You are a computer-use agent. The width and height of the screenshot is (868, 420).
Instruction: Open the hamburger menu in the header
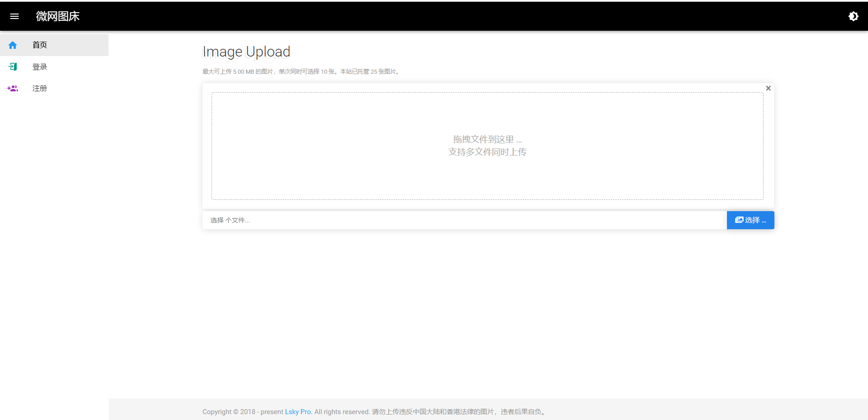(14, 16)
